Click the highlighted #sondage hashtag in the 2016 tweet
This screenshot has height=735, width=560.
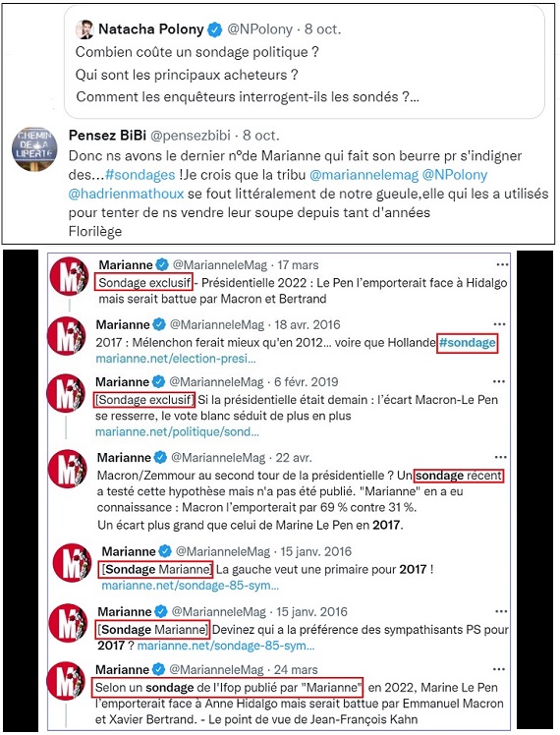click(468, 343)
